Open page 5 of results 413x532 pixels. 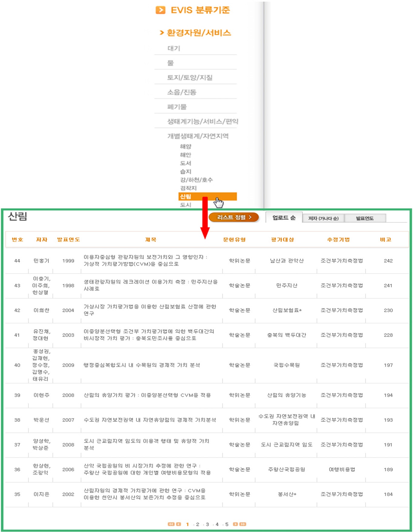pyautogui.click(x=227, y=524)
